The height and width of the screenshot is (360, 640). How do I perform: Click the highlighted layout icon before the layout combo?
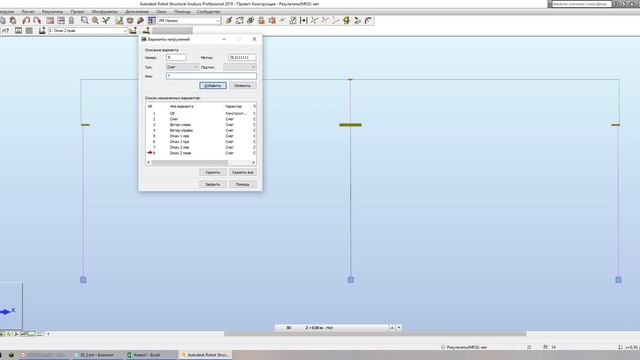[151, 20]
